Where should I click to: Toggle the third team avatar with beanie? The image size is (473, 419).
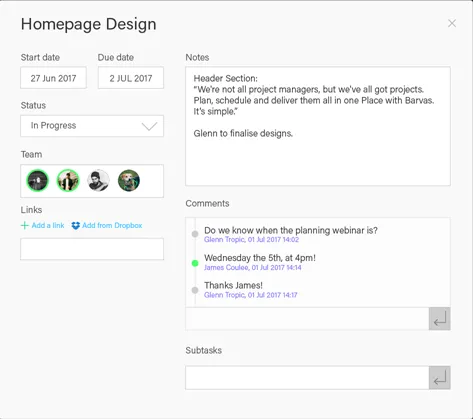[98, 180]
